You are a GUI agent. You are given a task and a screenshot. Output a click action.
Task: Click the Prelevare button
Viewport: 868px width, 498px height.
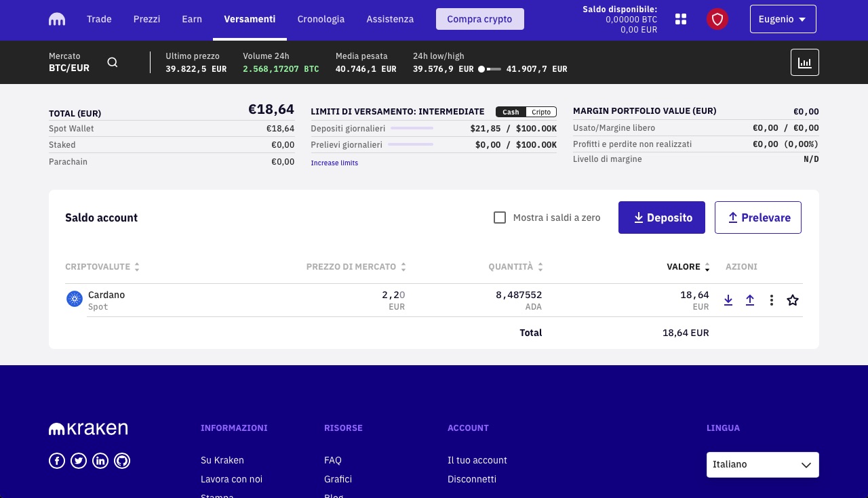(758, 217)
